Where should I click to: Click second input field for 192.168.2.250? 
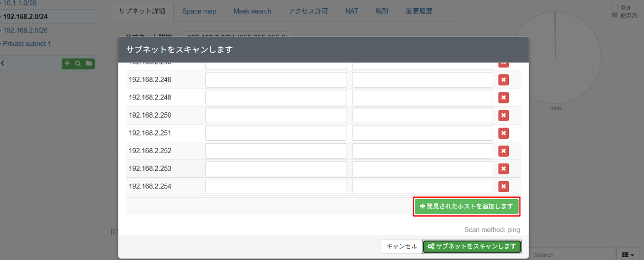point(423,115)
